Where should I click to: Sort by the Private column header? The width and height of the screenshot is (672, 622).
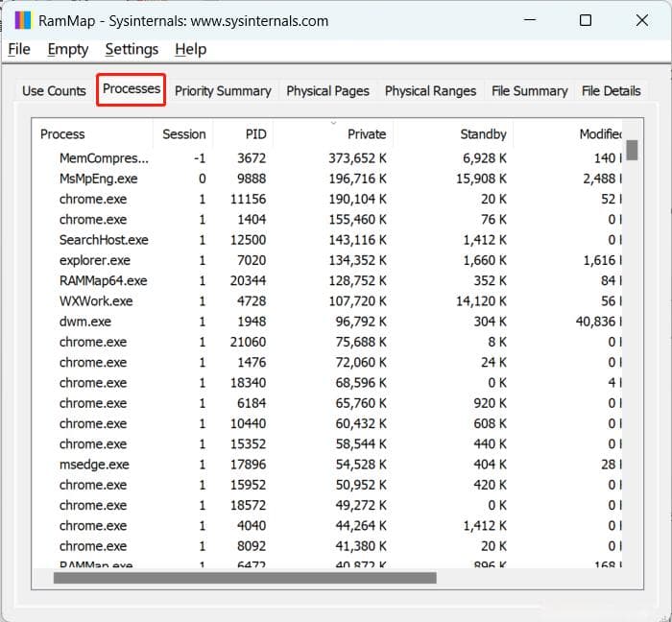coord(333,134)
